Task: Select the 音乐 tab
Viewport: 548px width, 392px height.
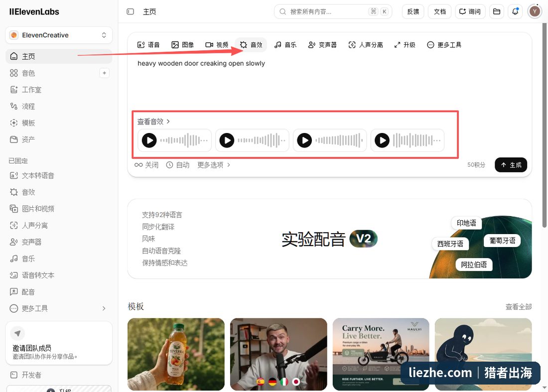Action: 285,45
